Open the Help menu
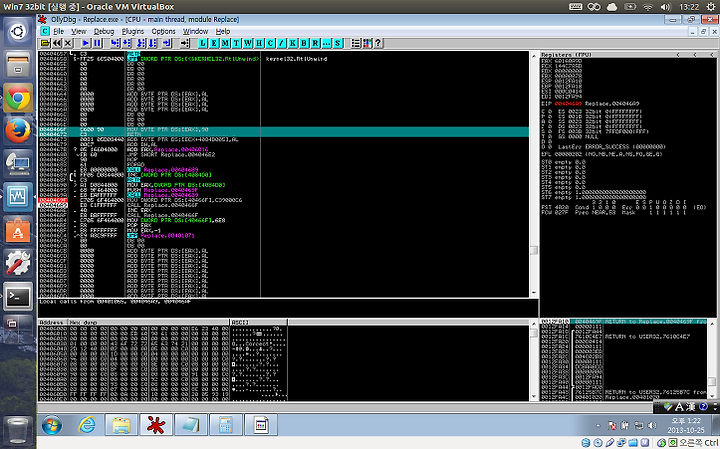This screenshot has width=720, height=449. point(223,31)
